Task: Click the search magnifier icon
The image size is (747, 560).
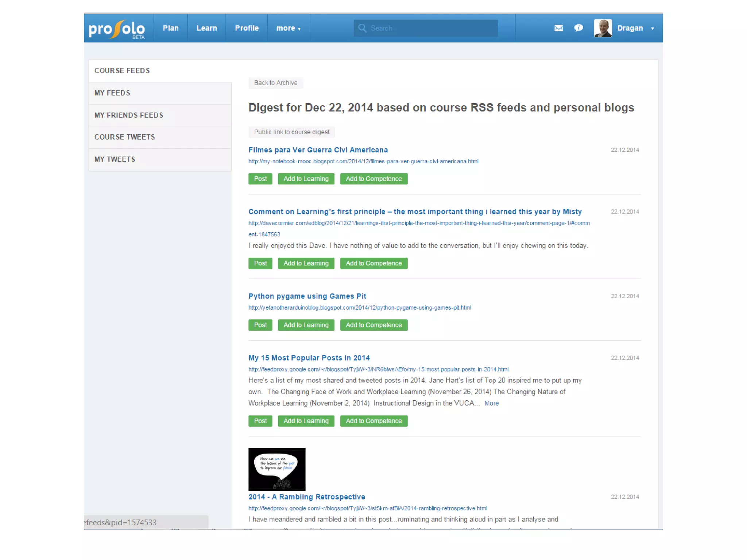Action: pos(362,28)
